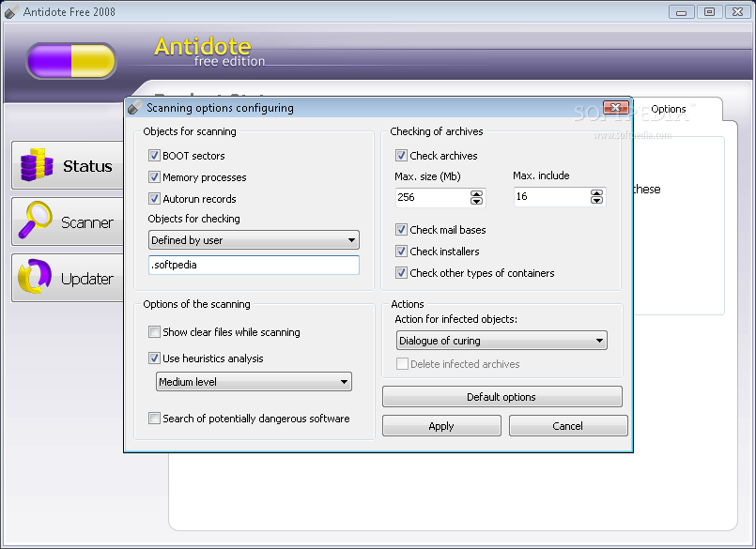Click the purple and yellow Antidote pill logo
The image size is (756, 549).
[x=71, y=61]
